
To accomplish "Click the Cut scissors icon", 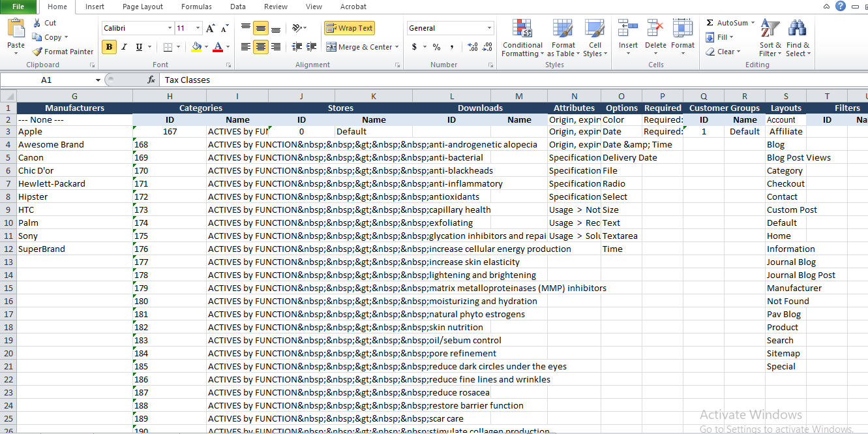I will pos(37,23).
